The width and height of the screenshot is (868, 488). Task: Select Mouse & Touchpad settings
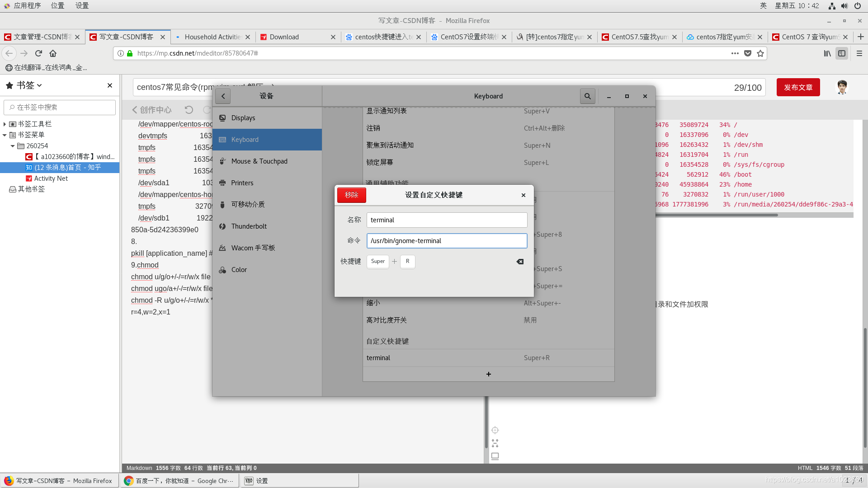259,161
